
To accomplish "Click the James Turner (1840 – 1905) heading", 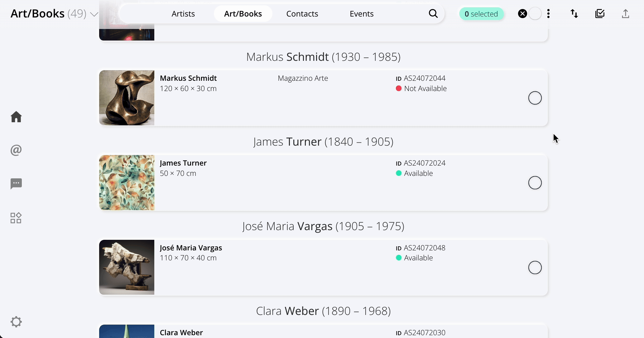I will pos(323,142).
